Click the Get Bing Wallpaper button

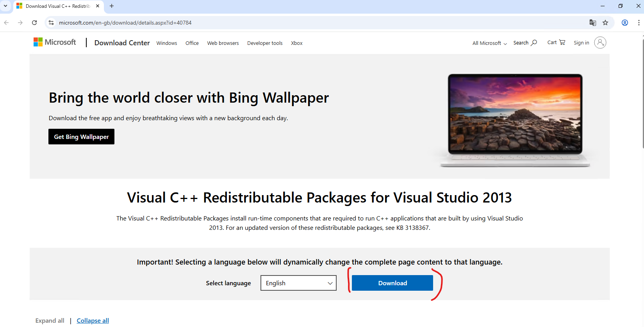[x=81, y=137]
